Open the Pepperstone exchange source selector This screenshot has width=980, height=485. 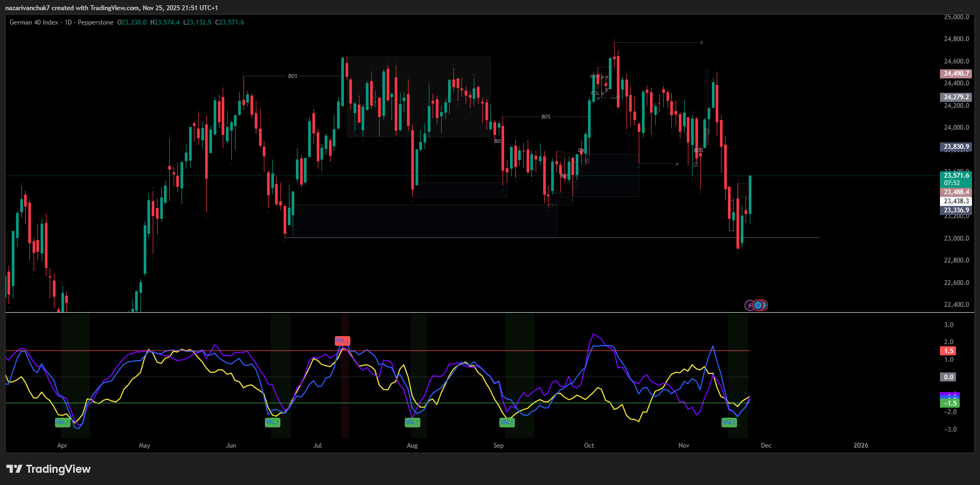(96, 22)
